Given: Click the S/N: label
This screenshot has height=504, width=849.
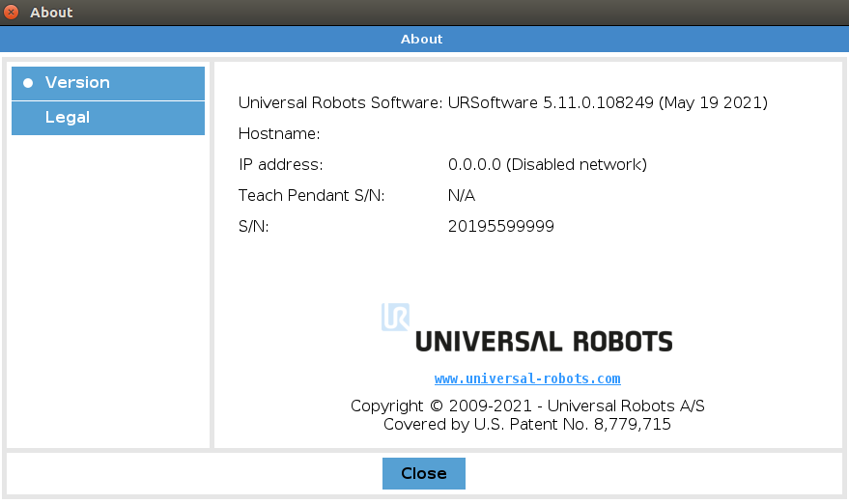Looking at the screenshot, I should [253, 226].
